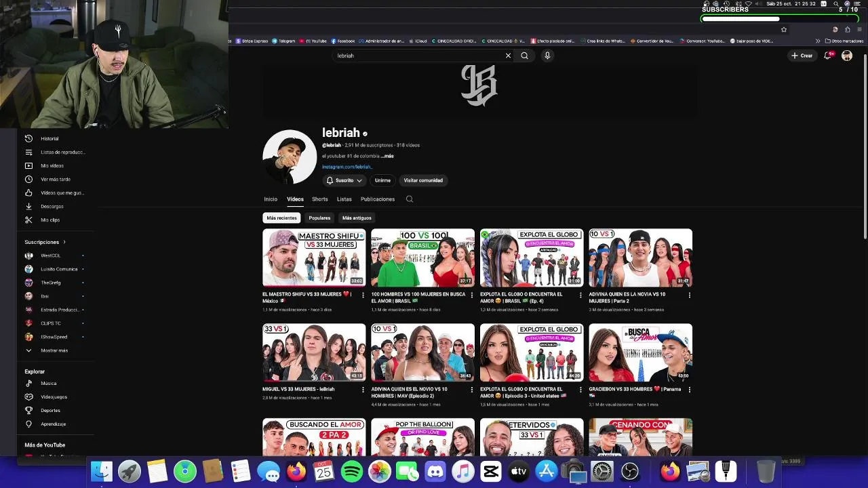Click the YouTube bookmark in bookmarks bar
This screenshot has width=868, height=488.
[313, 41]
